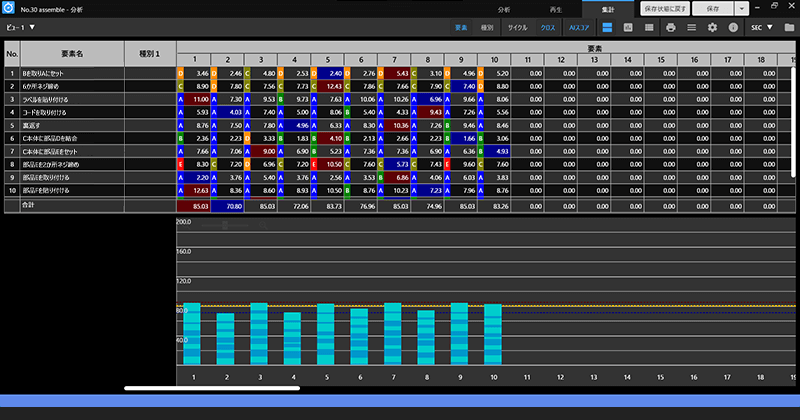This screenshot has width=800, height=420.
Task: Open the hamburger list menu icon
Action: click(692, 27)
